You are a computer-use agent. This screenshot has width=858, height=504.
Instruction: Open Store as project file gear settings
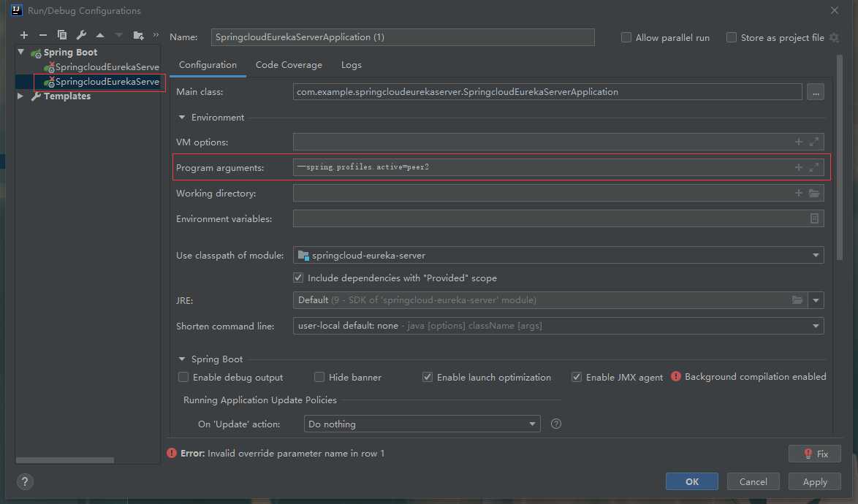pos(834,38)
